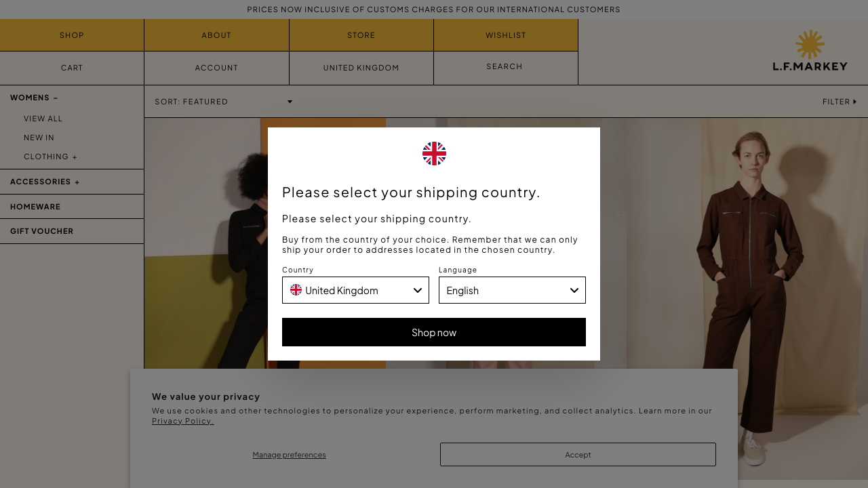
Task: Open the Language dropdown showing English
Action: tap(512, 290)
